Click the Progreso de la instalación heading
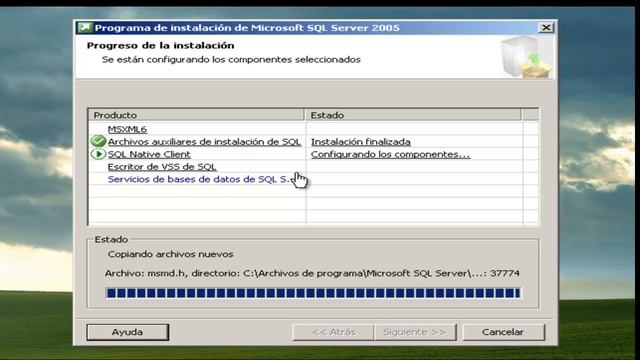The width and height of the screenshot is (640, 360). coord(160,45)
